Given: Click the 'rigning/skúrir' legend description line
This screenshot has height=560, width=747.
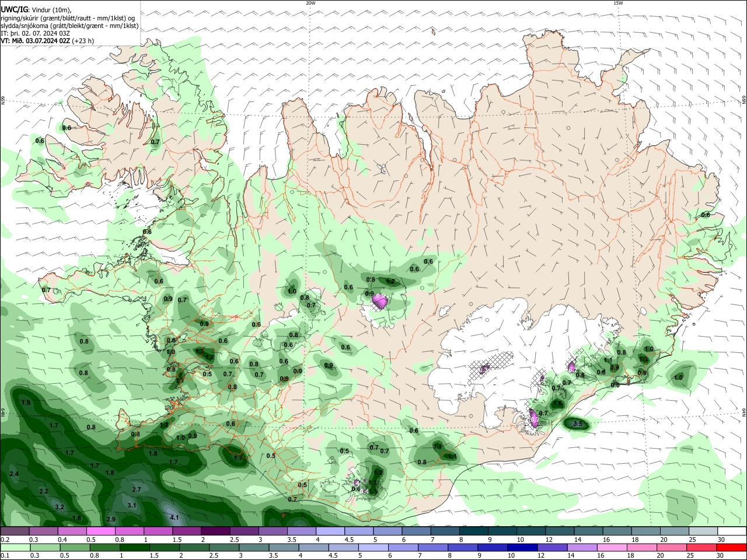Looking at the screenshot, I should [x=68, y=18].
